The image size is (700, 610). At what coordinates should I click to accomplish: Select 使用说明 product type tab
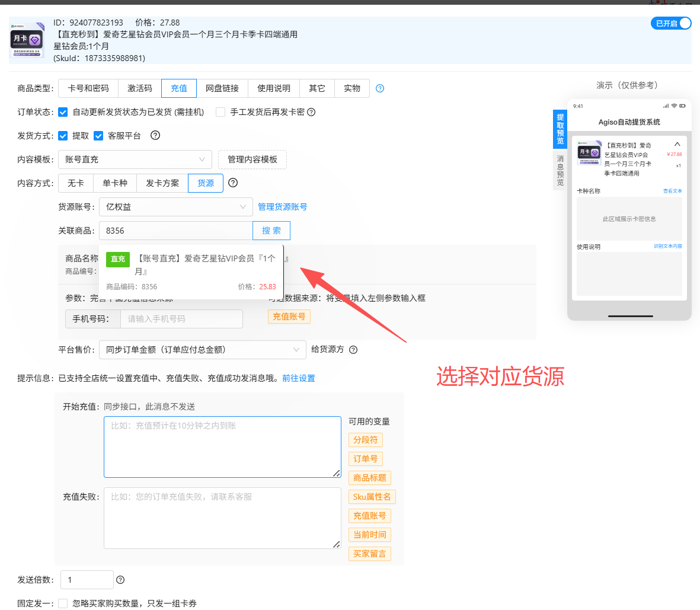[x=274, y=88]
